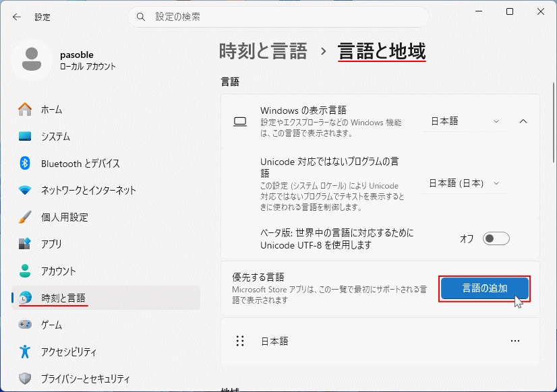Select the システム sidebar icon
557x392 pixels.
coord(26,136)
